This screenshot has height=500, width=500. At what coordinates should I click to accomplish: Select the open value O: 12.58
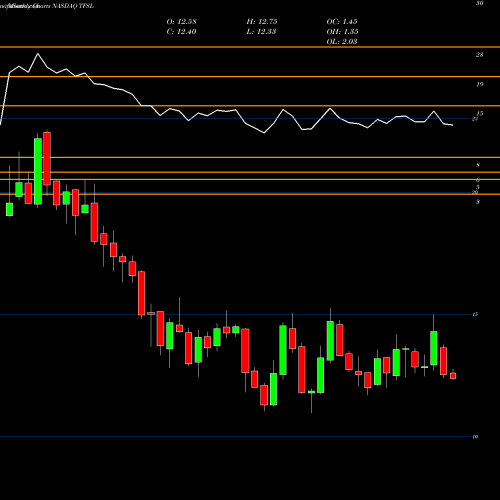181,22
